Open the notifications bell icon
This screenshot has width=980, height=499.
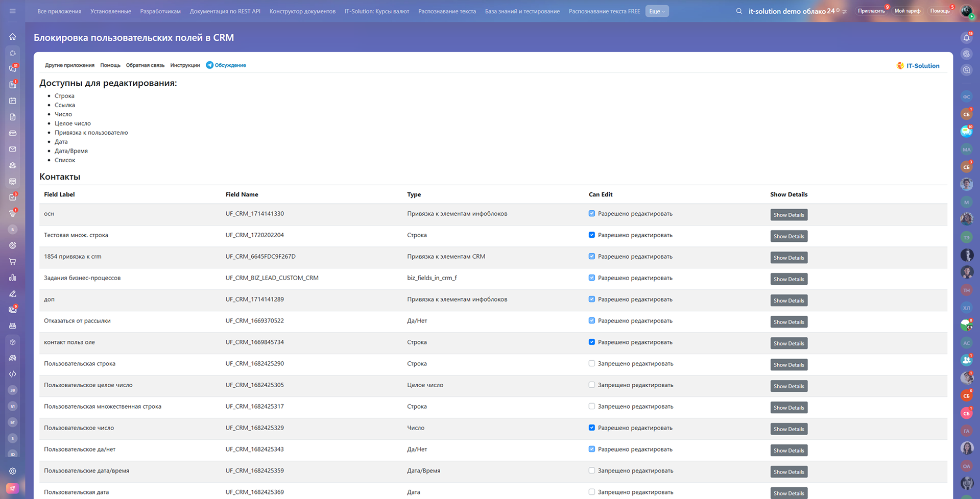click(x=966, y=38)
